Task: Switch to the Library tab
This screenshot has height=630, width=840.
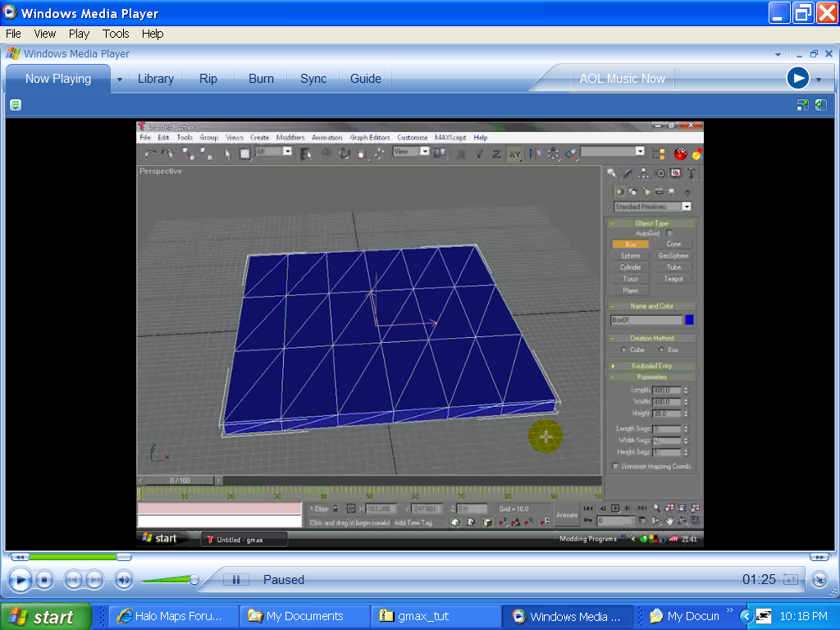Action: coord(155,79)
